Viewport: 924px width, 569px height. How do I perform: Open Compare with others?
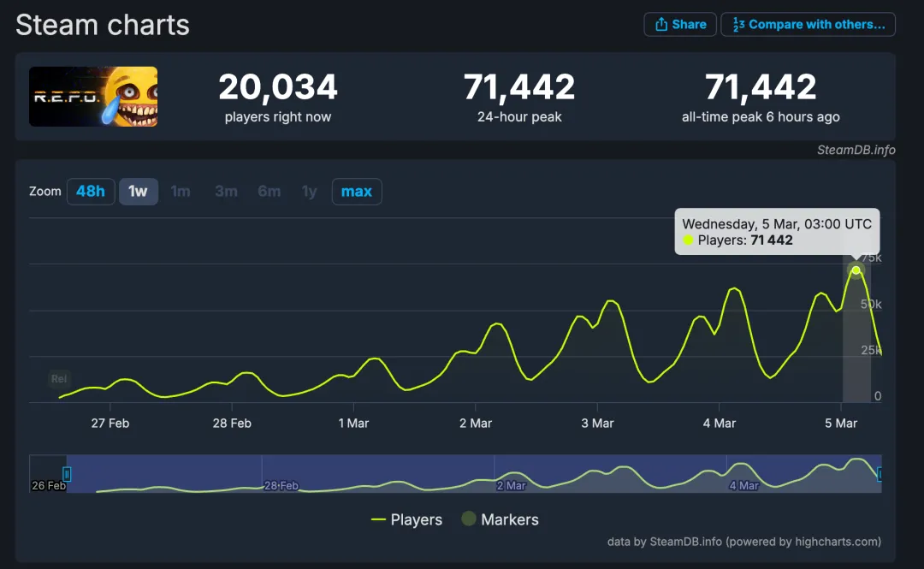(808, 24)
